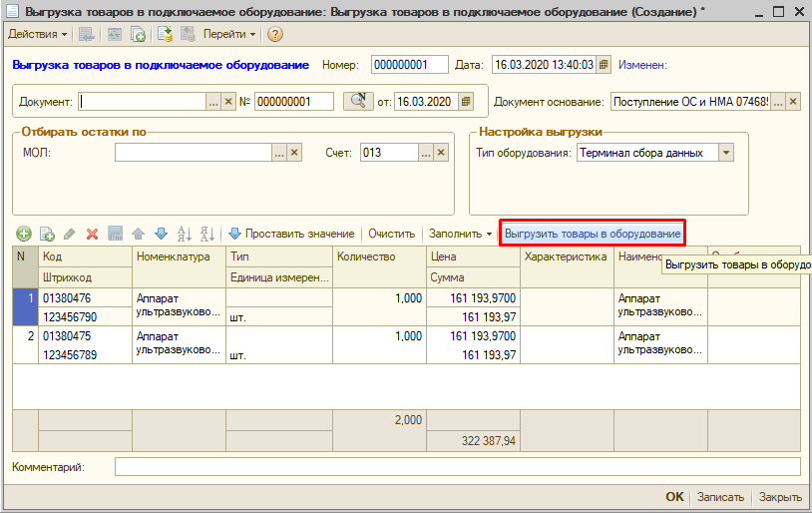The image size is (812, 513).
Task: Expand the Тип оборудования dropdown
Action: (x=726, y=153)
